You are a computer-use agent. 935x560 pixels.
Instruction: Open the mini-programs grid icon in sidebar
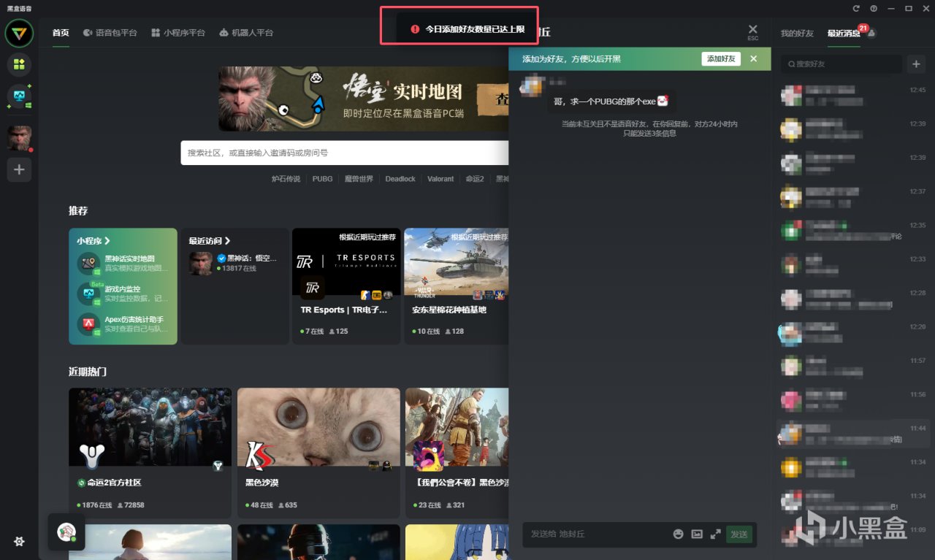19,64
